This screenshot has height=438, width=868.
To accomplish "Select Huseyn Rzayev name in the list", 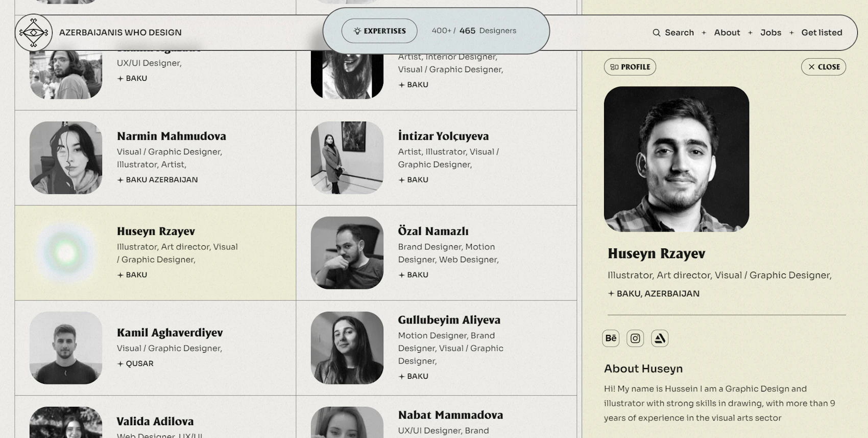I will 156,231.
